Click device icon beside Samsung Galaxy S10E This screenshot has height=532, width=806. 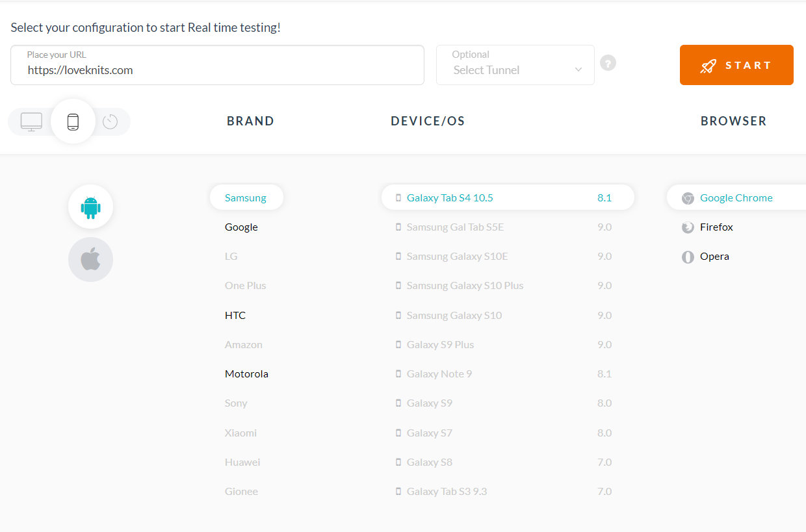(398, 257)
